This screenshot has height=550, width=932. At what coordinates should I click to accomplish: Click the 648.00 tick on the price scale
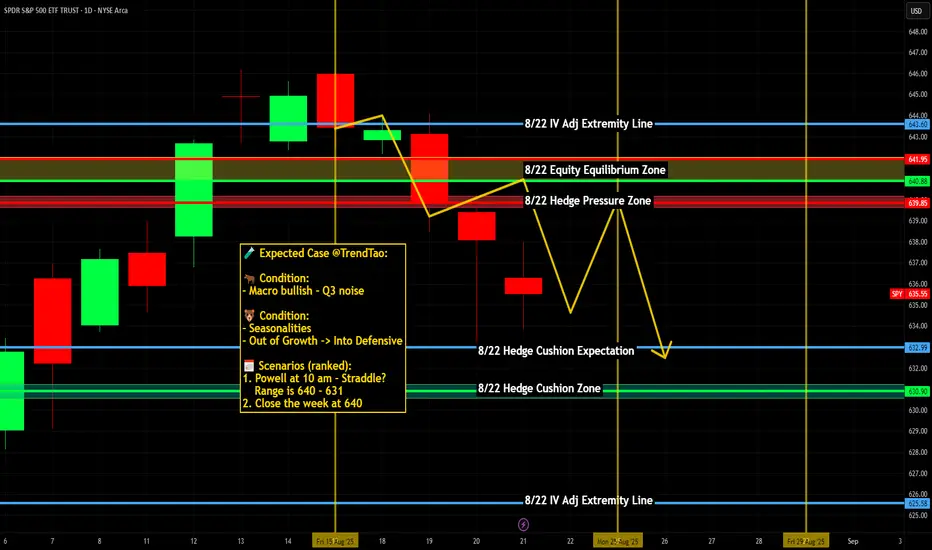point(918,32)
